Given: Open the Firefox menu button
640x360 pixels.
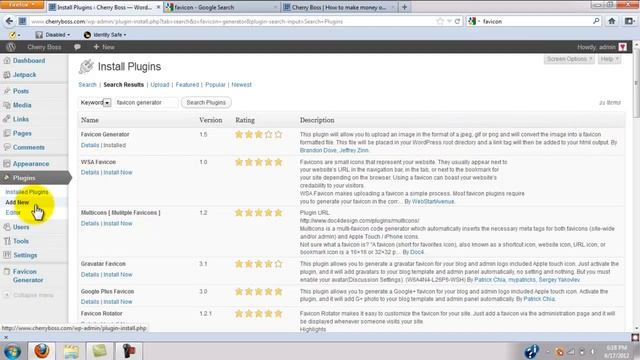Looking at the screenshot, I should [22, 4].
